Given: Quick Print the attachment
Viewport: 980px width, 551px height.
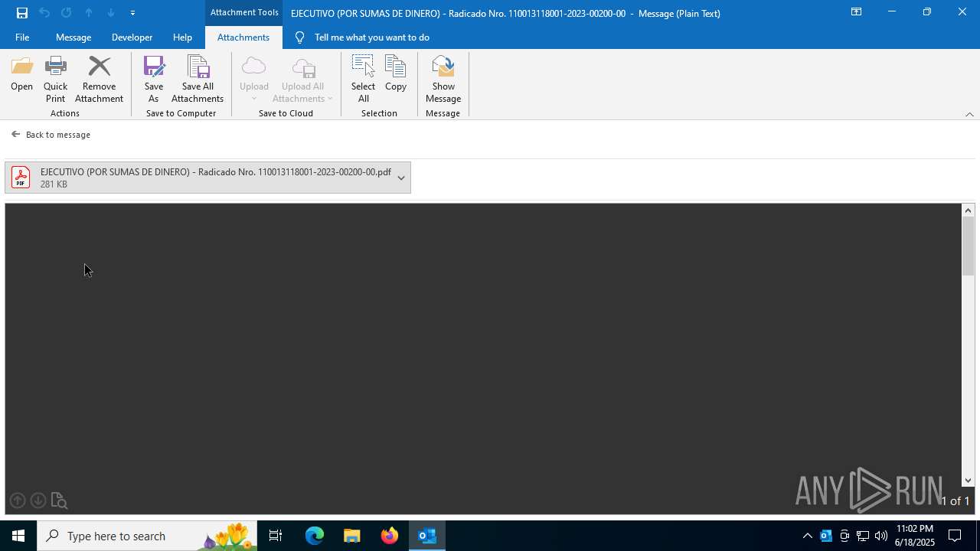Looking at the screenshot, I should pos(55,80).
